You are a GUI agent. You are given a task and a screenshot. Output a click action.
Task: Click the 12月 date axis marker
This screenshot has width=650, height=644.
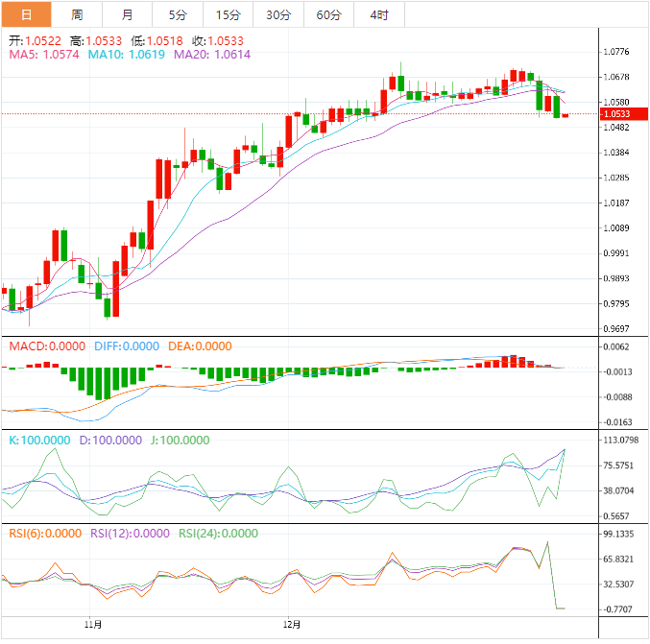(x=291, y=624)
